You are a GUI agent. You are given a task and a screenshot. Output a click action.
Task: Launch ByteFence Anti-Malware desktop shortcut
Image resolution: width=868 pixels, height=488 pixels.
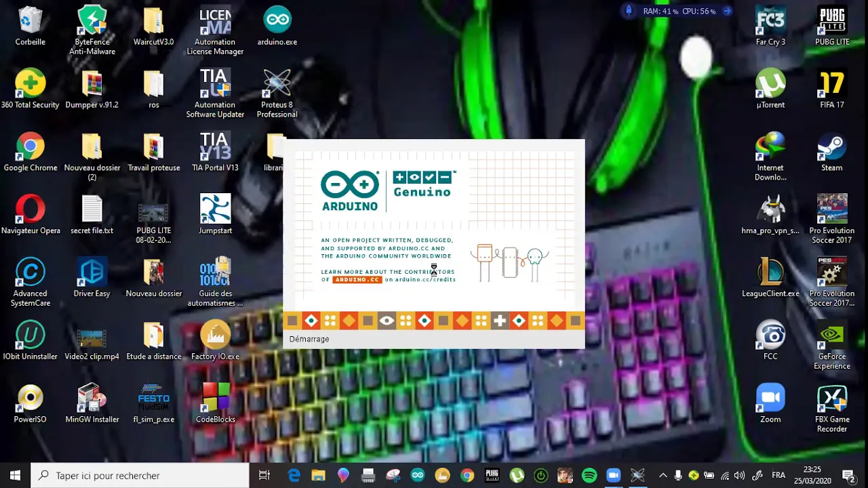click(92, 30)
